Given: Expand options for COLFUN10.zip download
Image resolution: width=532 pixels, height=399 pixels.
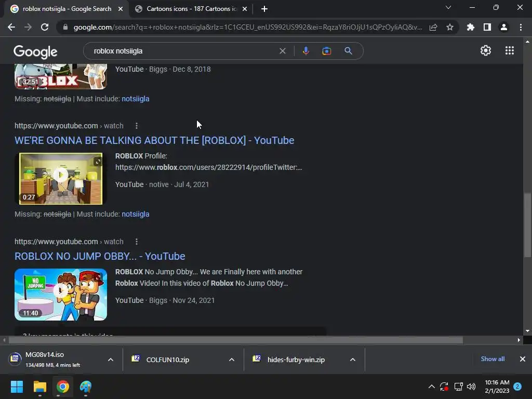Looking at the screenshot, I should point(232,360).
